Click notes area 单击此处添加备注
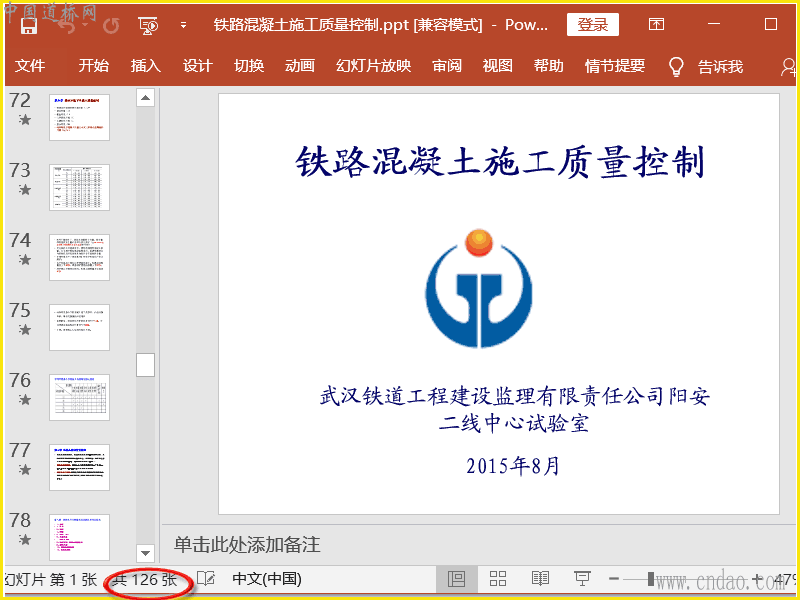 point(247,545)
